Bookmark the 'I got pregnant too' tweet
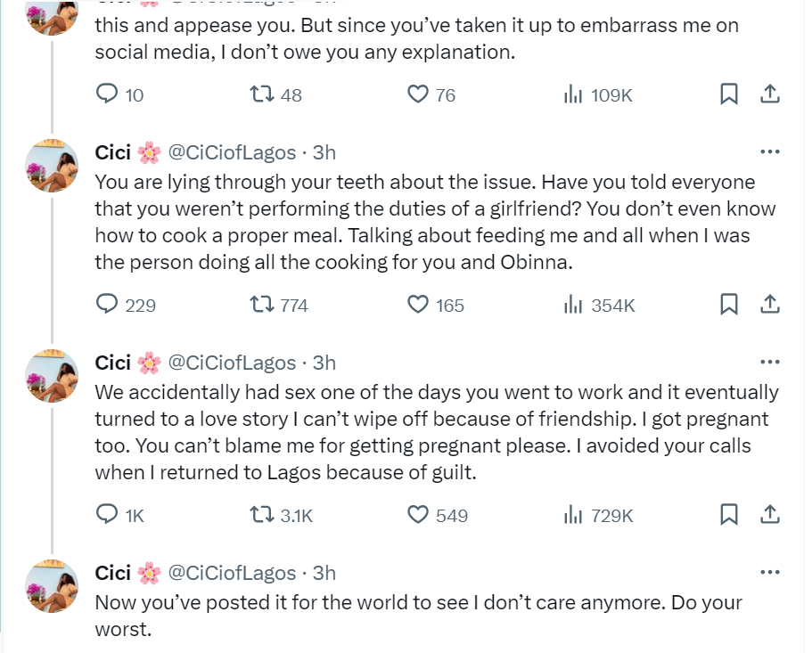 728,515
